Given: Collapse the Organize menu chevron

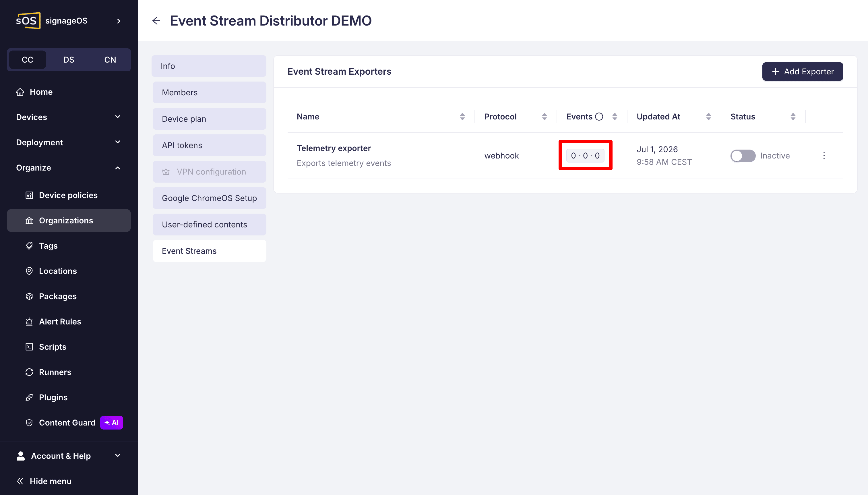Looking at the screenshot, I should (118, 168).
